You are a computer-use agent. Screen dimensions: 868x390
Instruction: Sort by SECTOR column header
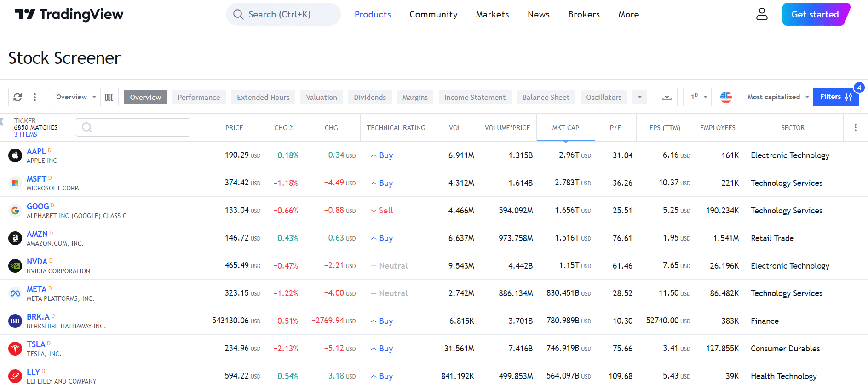[x=793, y=127]
